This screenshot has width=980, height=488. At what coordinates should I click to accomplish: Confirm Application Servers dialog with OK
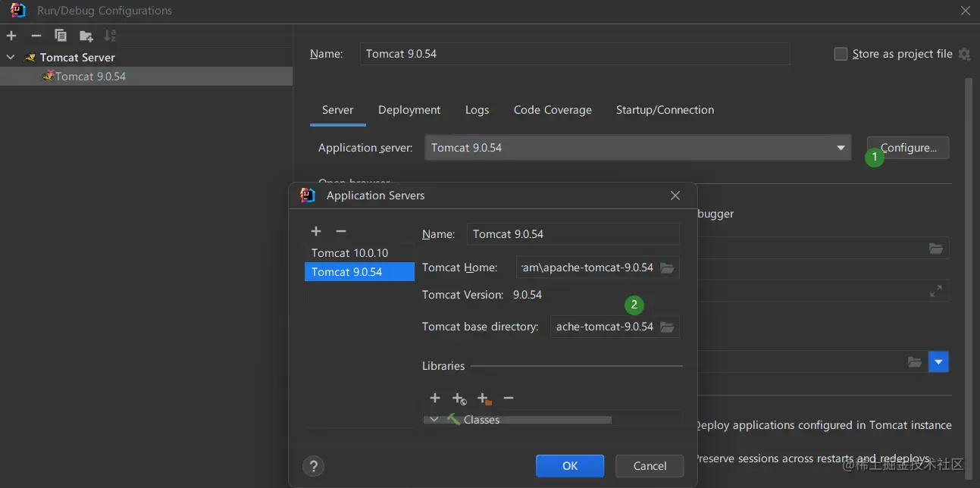(x=570, y=466)
